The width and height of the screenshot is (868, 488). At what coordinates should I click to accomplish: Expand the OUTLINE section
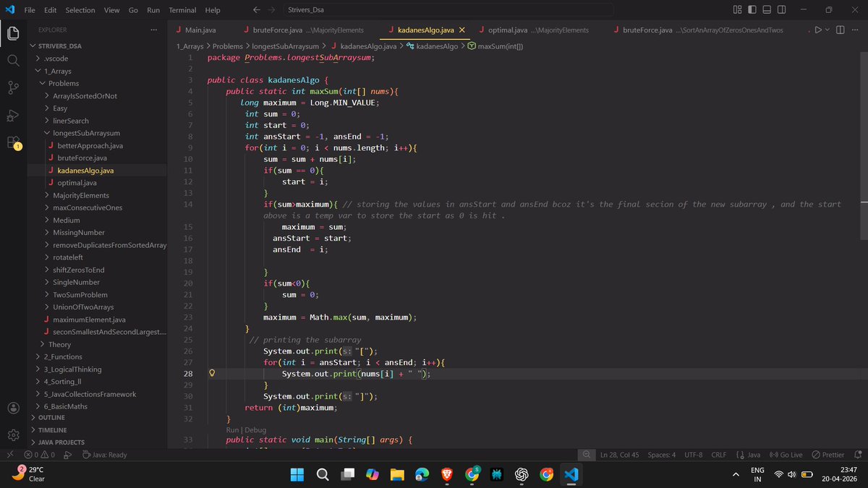[x=97, y=417]
